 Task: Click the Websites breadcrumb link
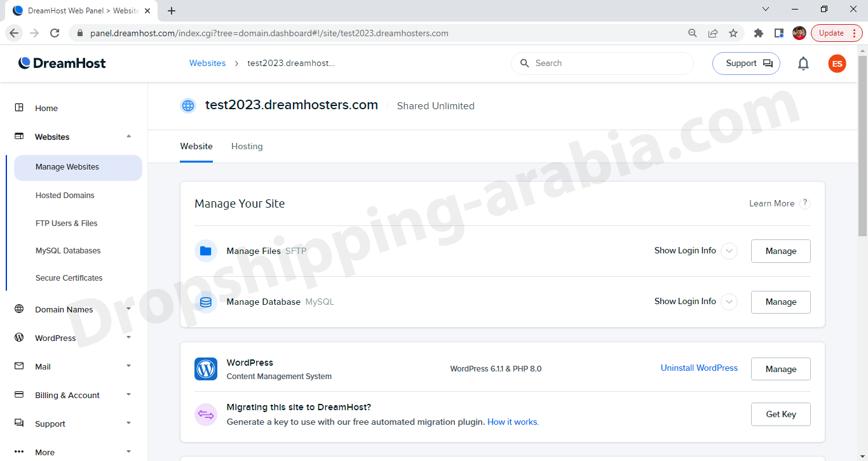tap(207, 63)
